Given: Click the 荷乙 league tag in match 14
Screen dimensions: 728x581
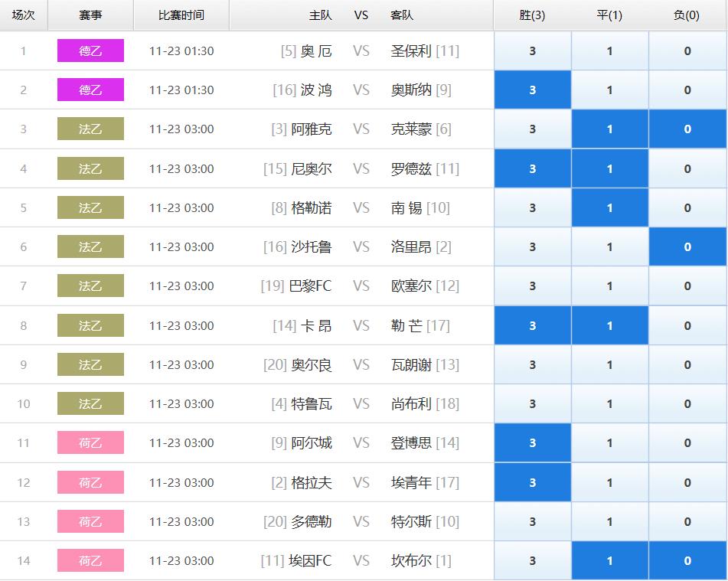Looking at the screenshot, I should [90, 560].
